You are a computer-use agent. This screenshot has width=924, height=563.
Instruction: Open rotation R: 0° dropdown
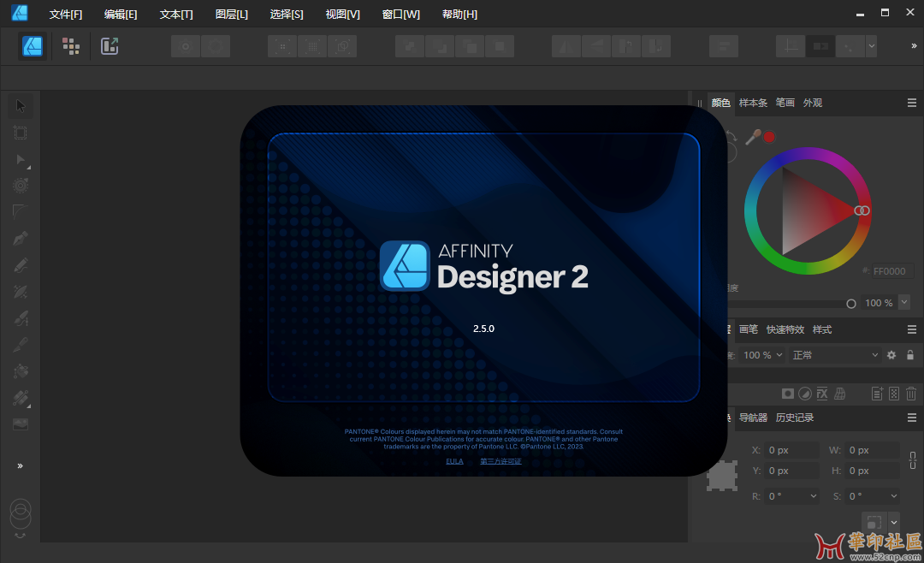tap(814, 496)
